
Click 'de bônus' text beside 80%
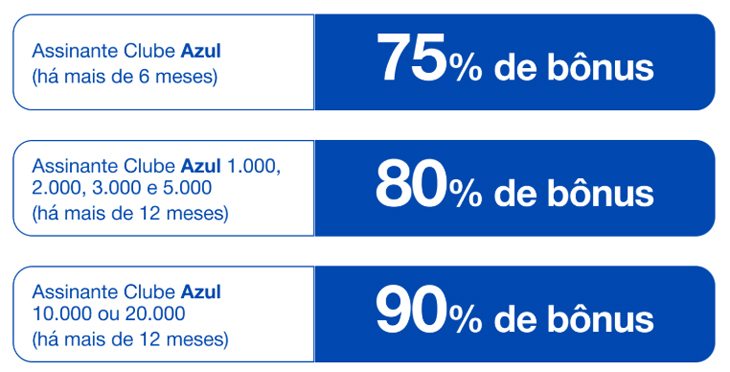(x=574, y=194)
